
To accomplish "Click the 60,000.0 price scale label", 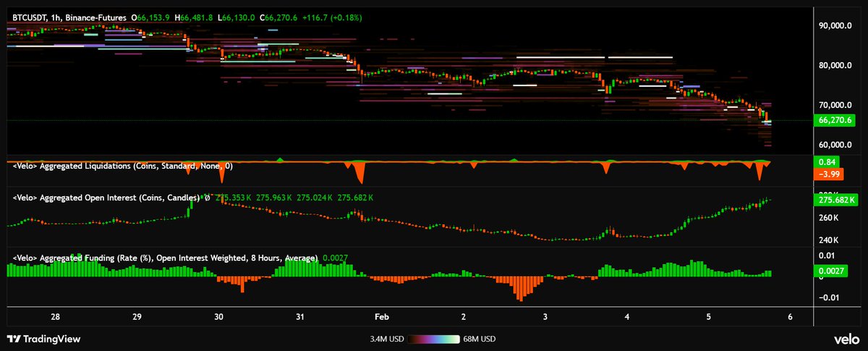I will tap(834, 145).
